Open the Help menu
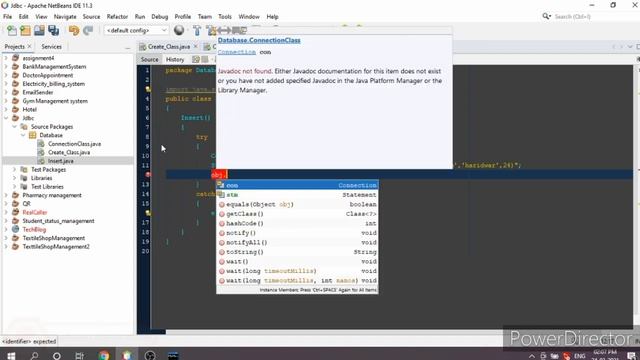 pos(272,17)
